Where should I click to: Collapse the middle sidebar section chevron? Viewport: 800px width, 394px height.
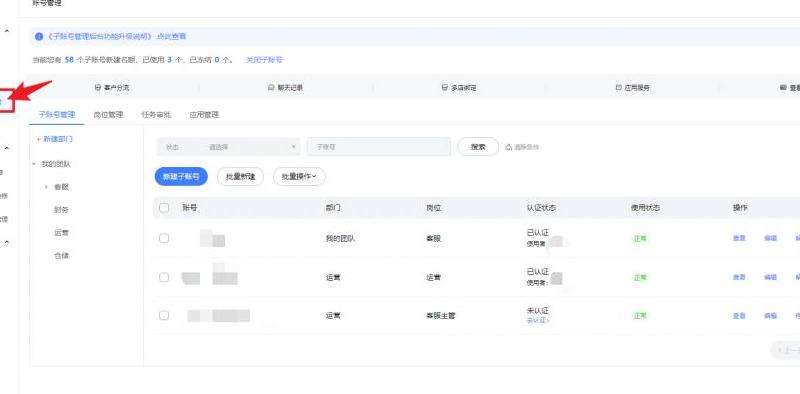point(7,149)
